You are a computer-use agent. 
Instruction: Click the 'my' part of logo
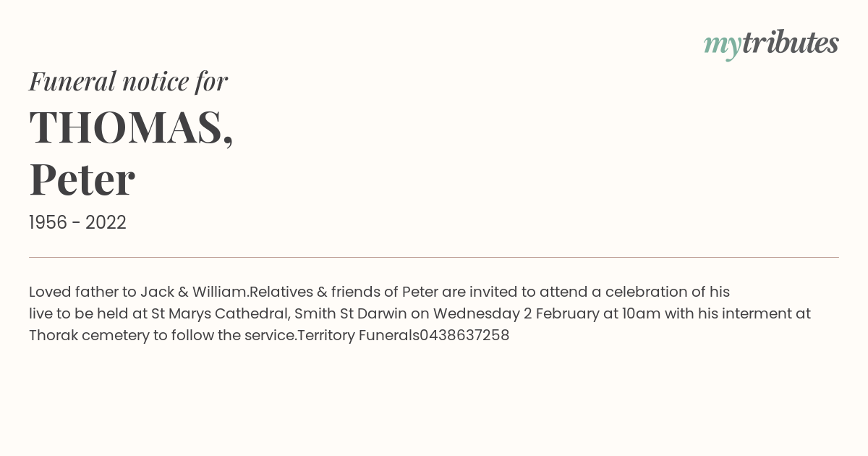click(723, 46)
